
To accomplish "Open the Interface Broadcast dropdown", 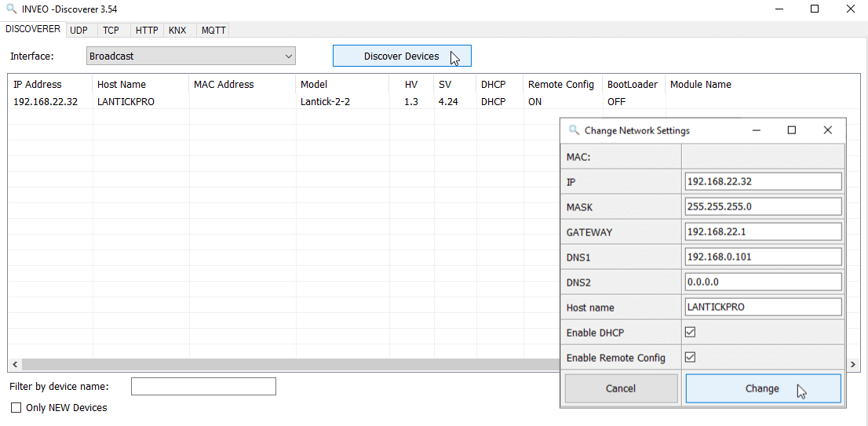I will (191, 56).
